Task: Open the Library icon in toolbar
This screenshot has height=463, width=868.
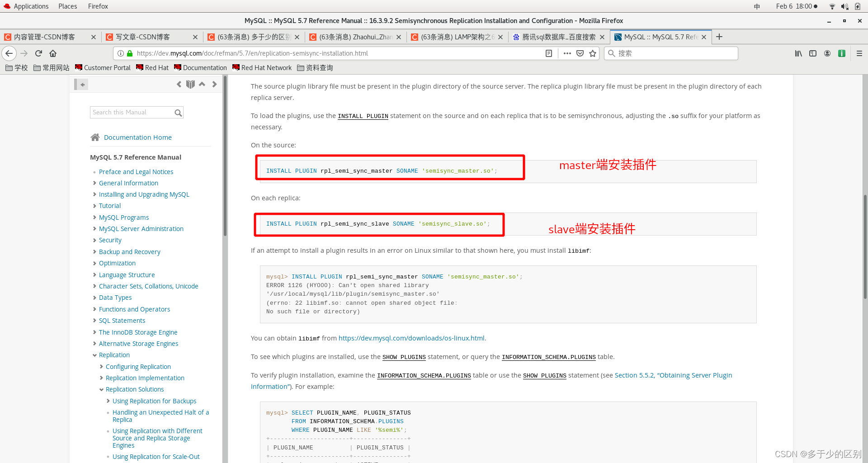Action: [x=798, y=53]
